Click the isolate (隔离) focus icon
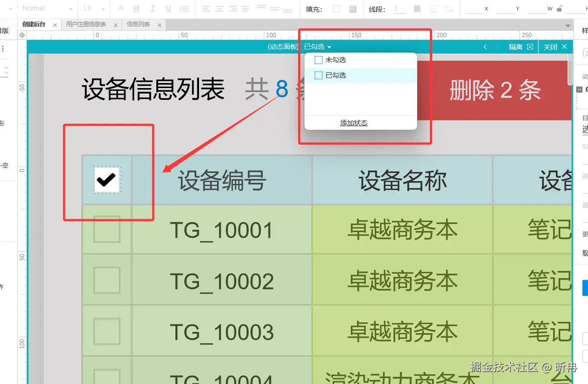588x384 pixels. [x=530, y=47]
